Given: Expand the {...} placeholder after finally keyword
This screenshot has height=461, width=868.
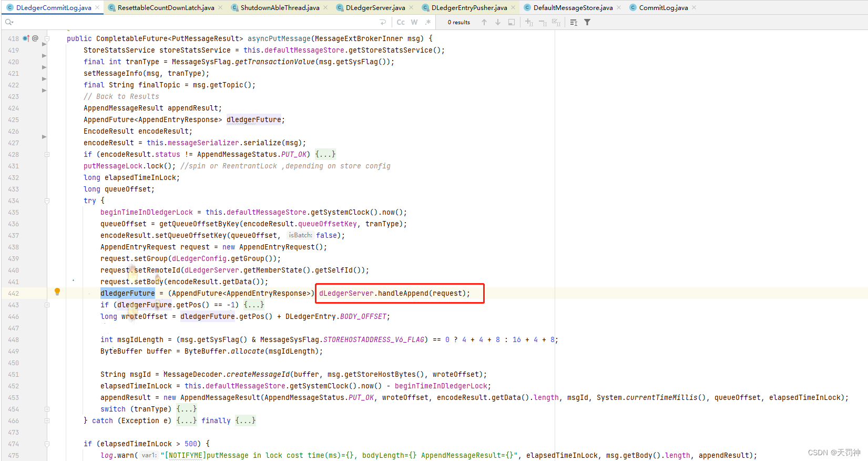Looking at the screenshot, I should [246, 420].
